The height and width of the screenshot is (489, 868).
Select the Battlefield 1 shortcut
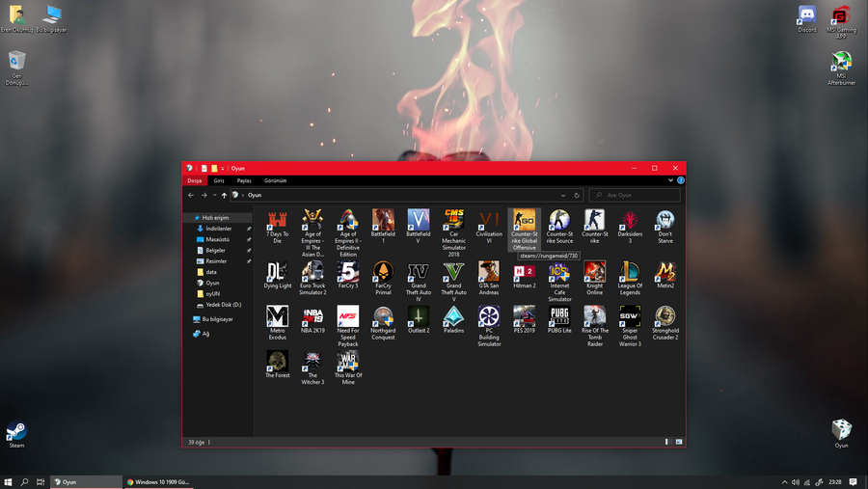383,226
